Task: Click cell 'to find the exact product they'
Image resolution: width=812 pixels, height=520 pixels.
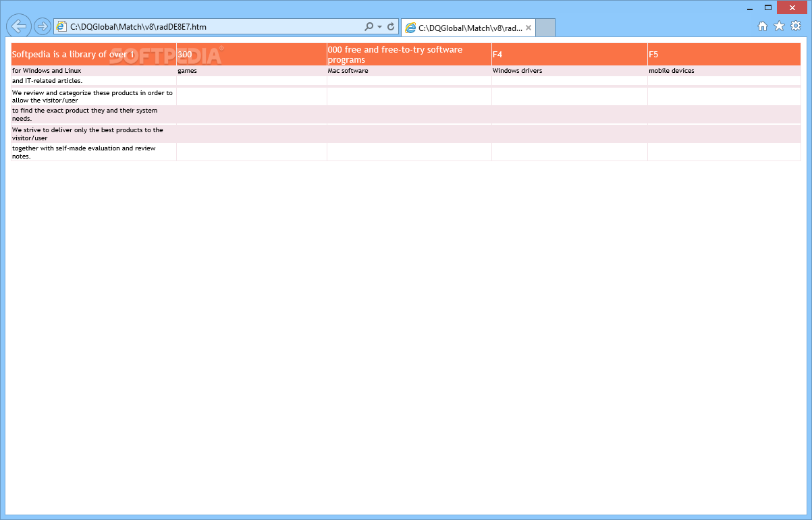Action: (94, 114)
